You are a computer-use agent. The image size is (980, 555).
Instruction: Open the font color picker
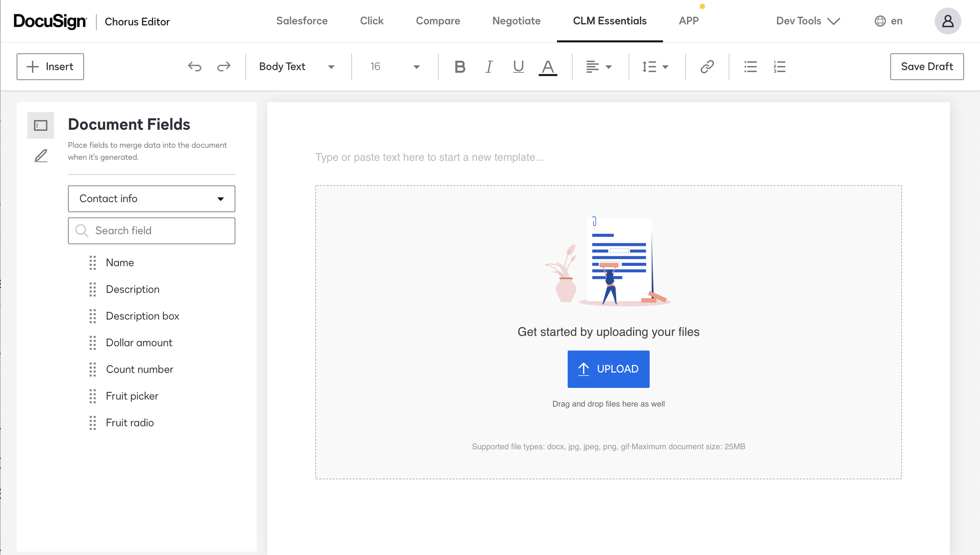click(x=548, y=67)
